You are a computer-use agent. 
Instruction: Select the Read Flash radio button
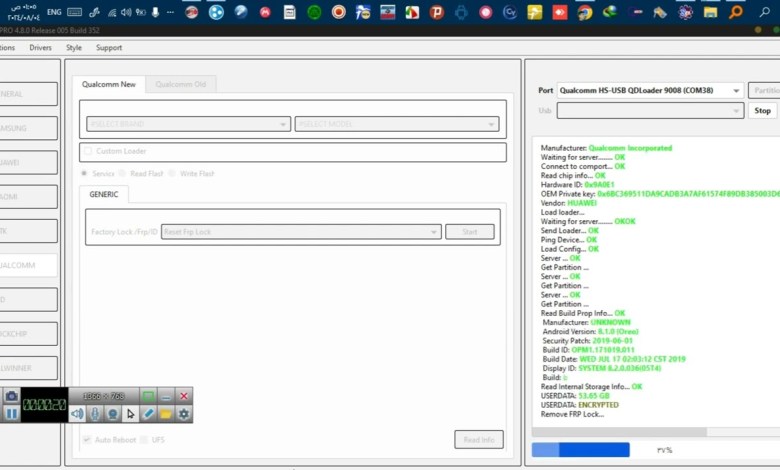(x=137, y=174)
